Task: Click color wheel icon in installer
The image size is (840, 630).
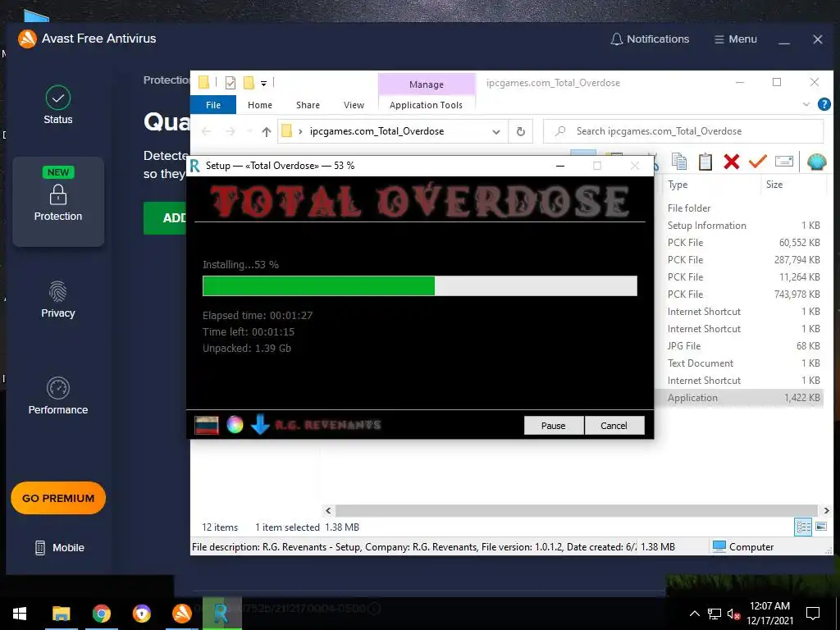Action: 235,425
